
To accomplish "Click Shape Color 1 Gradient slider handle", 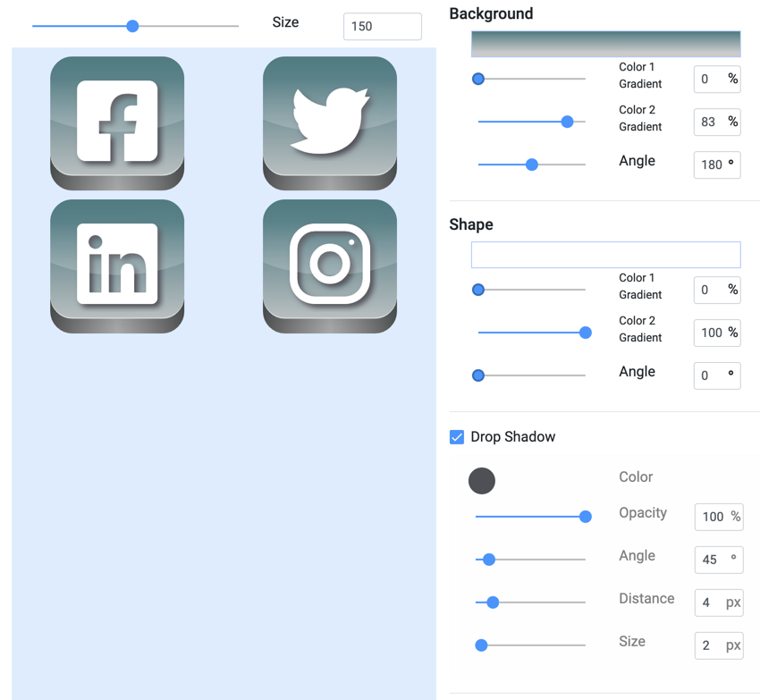I will click(x=478, y=290).
